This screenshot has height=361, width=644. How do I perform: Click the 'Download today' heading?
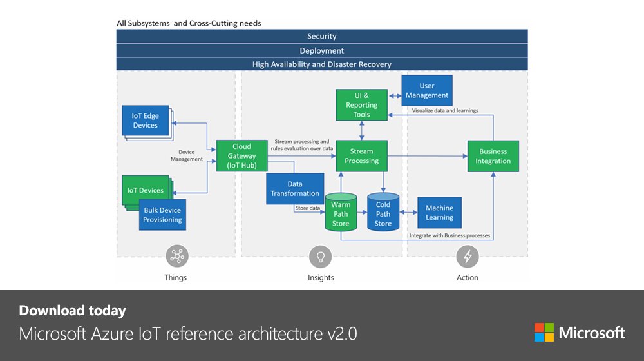pos(72,311)
